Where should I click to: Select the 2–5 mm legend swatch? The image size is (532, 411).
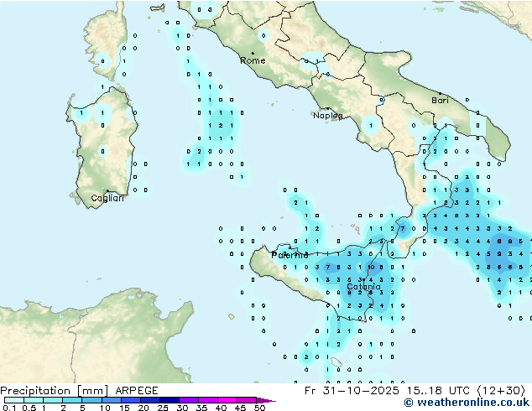click(72, 400)
